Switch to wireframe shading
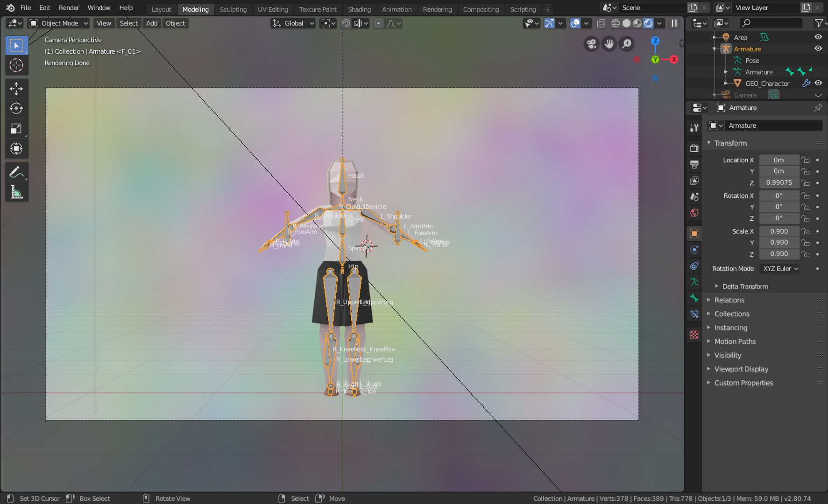Viewport: 828px width, 504px height. [616, 23]
